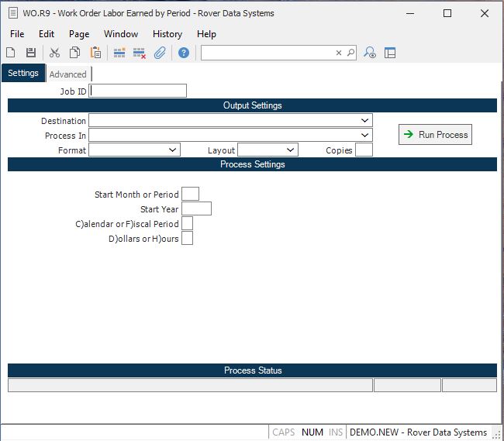This screenshot has width=504, height=441.
Task: Open attachments with the paperclip icon
Action: [x=160, y=53]
